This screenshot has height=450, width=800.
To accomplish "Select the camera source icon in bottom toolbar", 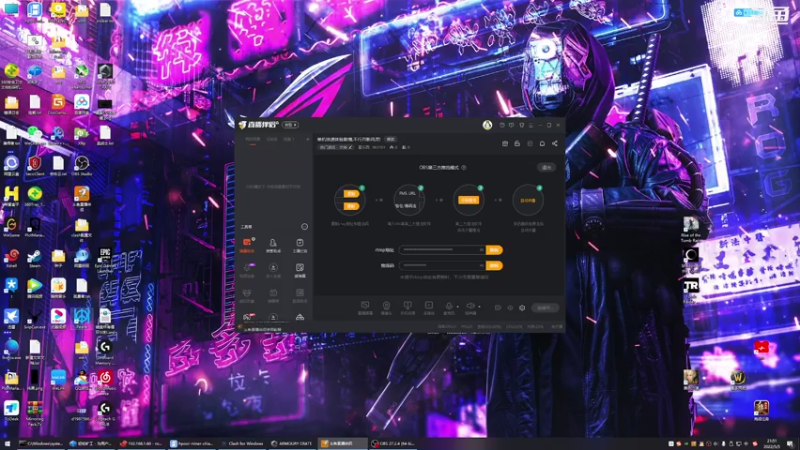I will pos(386,306).
